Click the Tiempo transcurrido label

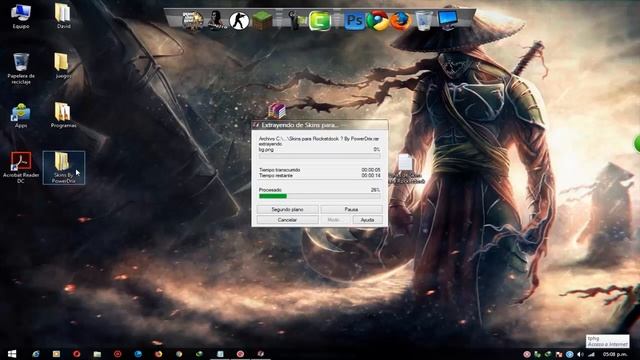pos(280,170)
